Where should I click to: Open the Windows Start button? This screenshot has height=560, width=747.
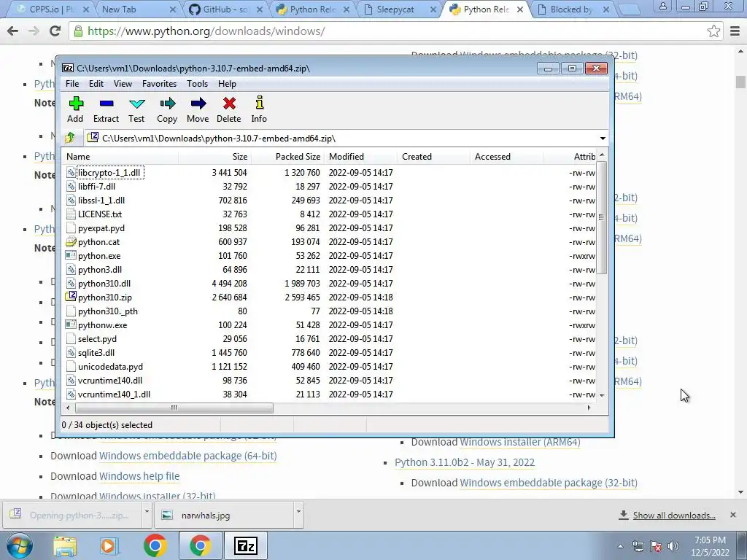[x=20, y=545]
